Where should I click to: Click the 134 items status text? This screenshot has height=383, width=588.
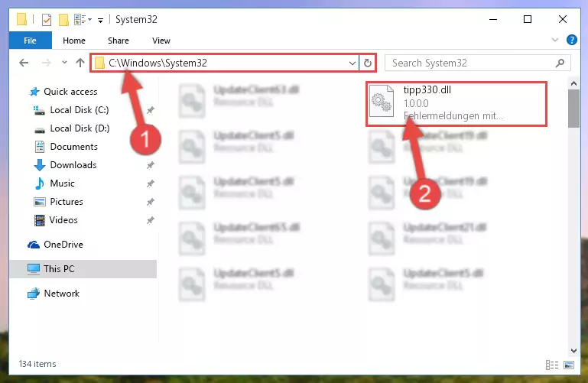click(37, 364)
